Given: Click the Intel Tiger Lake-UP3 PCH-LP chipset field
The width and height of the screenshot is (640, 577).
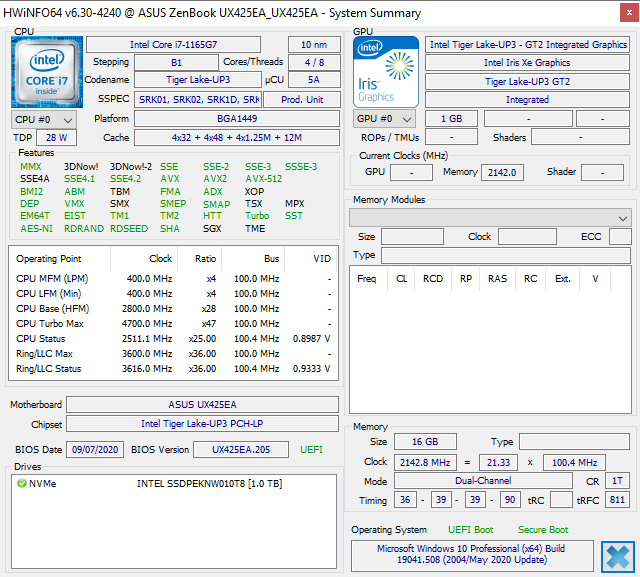Looking at the screenshot, I should tap(202, 424).
